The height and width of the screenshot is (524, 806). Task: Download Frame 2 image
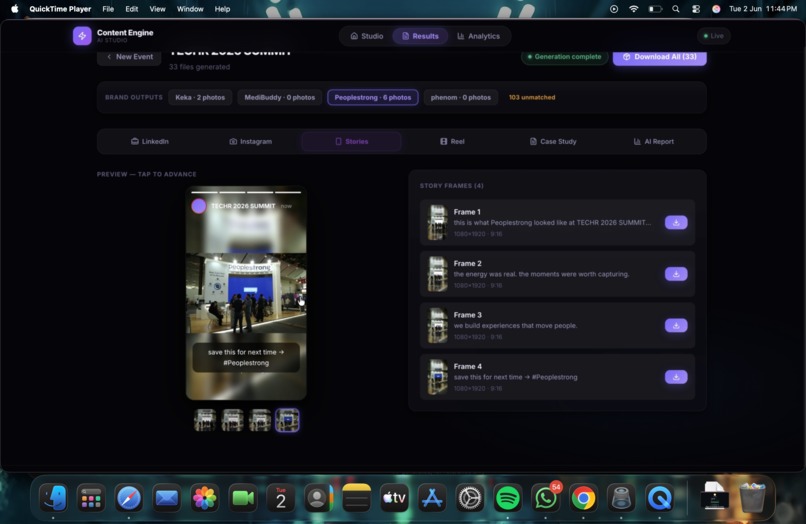pyautogui.click(x=676, y=274)
